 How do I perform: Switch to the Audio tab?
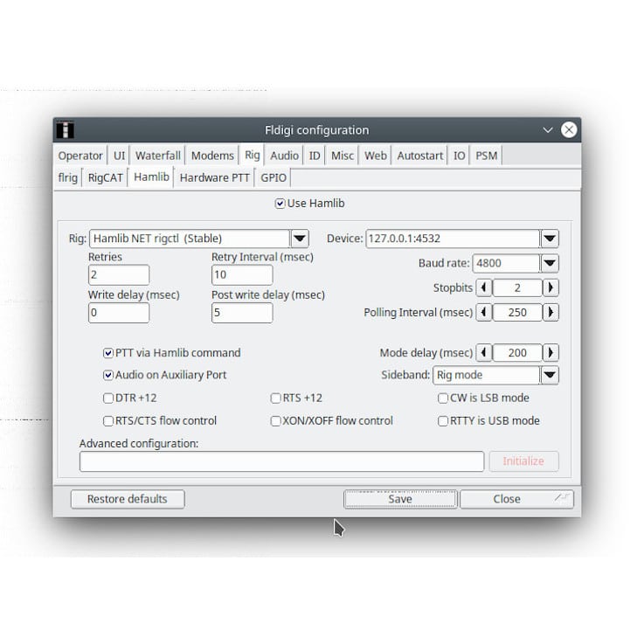pos(284,156)
